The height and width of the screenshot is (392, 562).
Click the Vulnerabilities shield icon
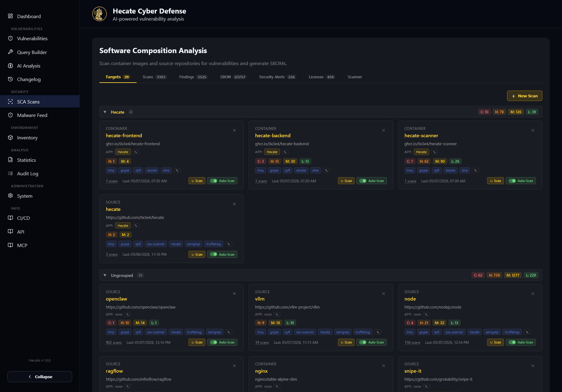point(10,38)
